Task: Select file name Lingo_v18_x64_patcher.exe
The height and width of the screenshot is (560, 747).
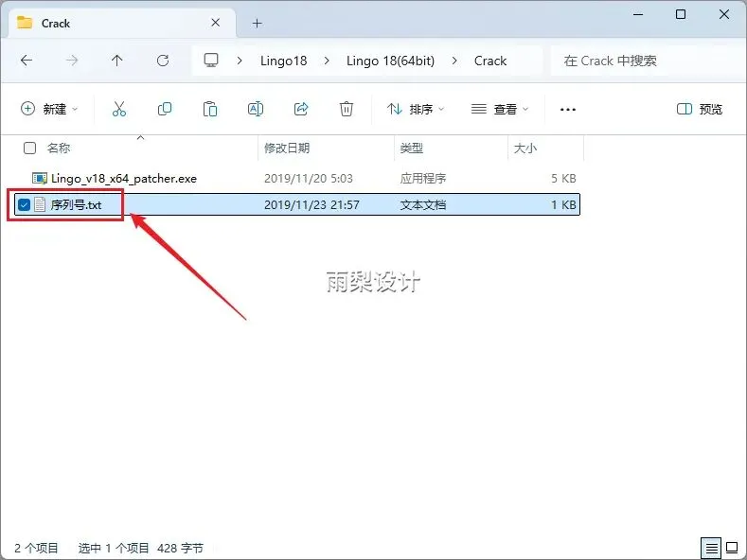Action: point(124,179)
